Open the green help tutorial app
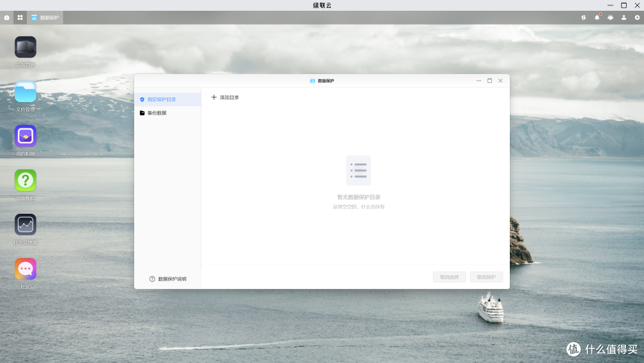Viewport: 644px width, 363px height. point(26,180)
